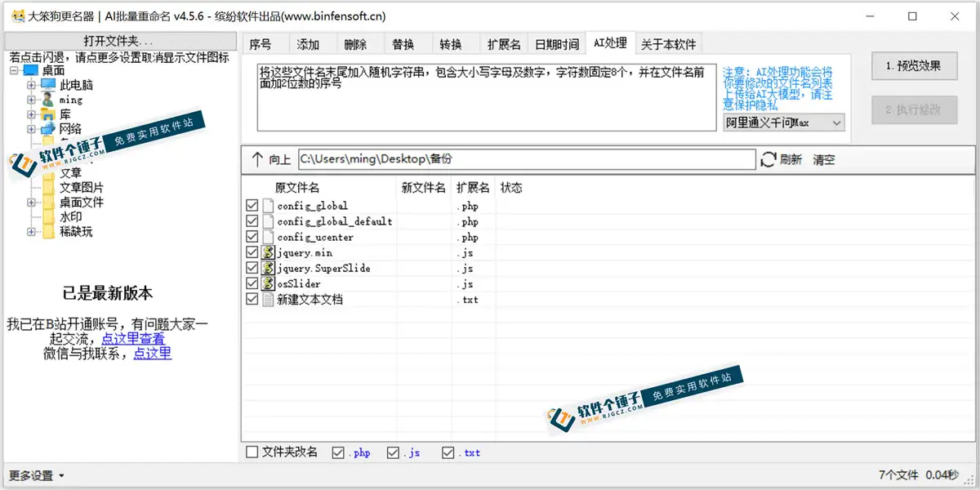Click the 桌面 desktop icon at tree top
Viewport: 980px width, 490px height.
click(29, 70)
